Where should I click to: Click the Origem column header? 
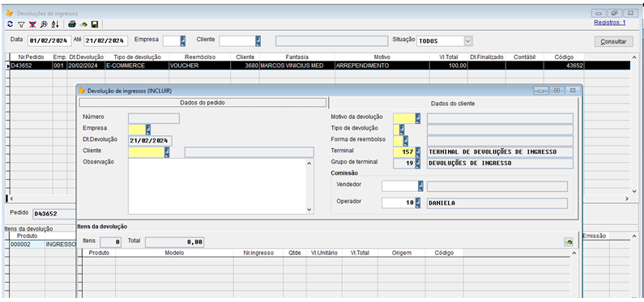pyautogui.click(x=401, y=253)
